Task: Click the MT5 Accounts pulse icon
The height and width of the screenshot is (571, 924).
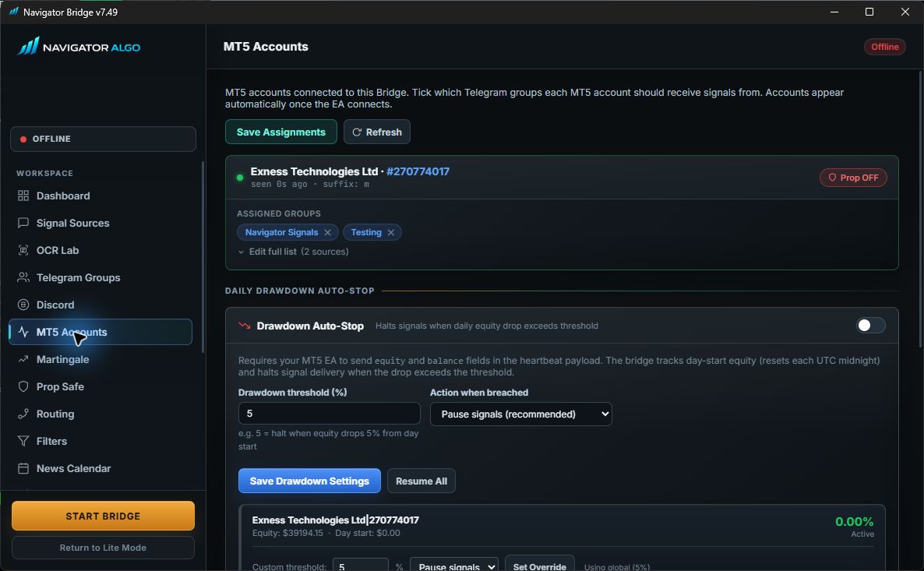Action: pos(23,332)
